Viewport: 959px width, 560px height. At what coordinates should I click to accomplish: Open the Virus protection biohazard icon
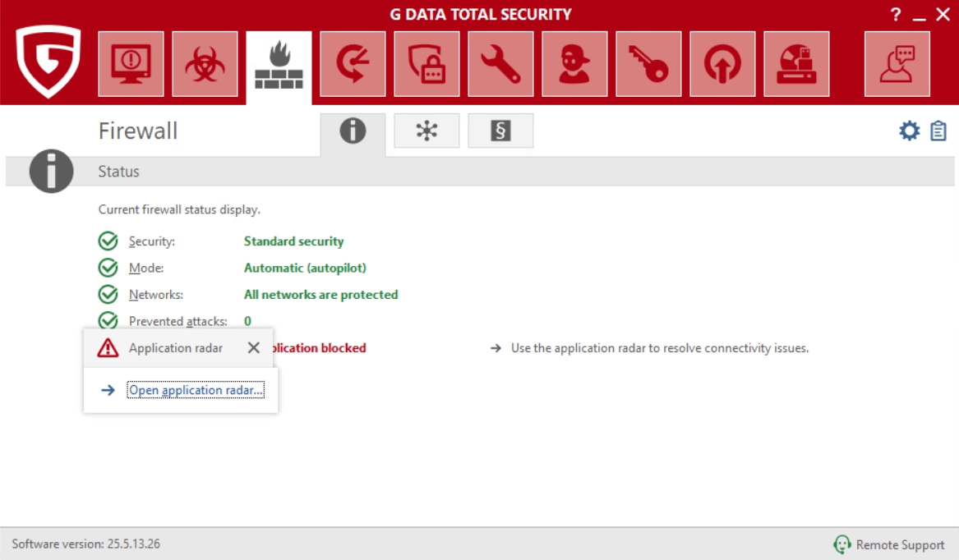tap(205, 64)
